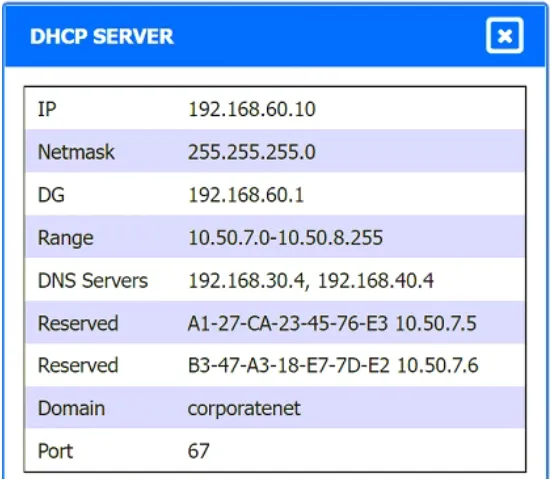Click the IP row label
Viewport: 553px width, 481px height.
point(47,109)
